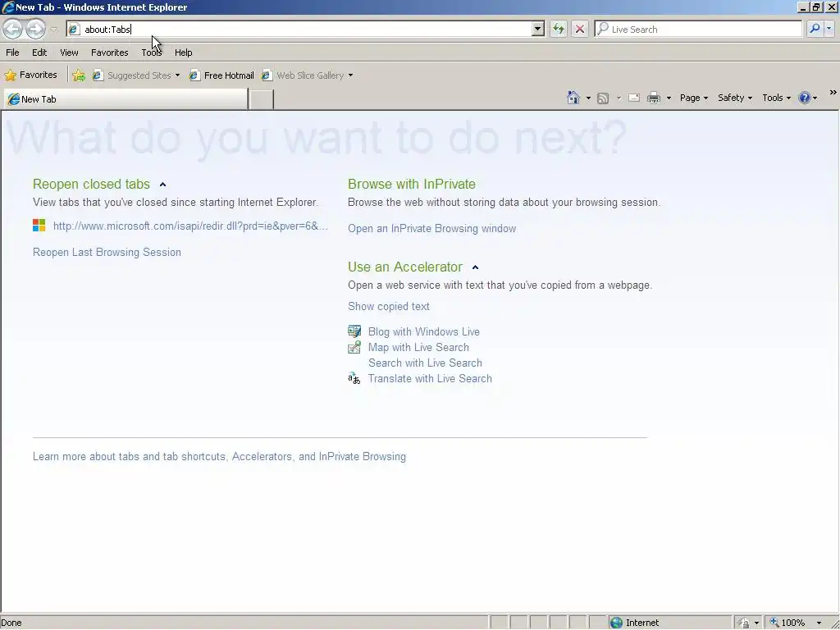The width and height of the screenshot is (840, 630).
Task: Open the Tools command bar menu
Action: point(776,98)
